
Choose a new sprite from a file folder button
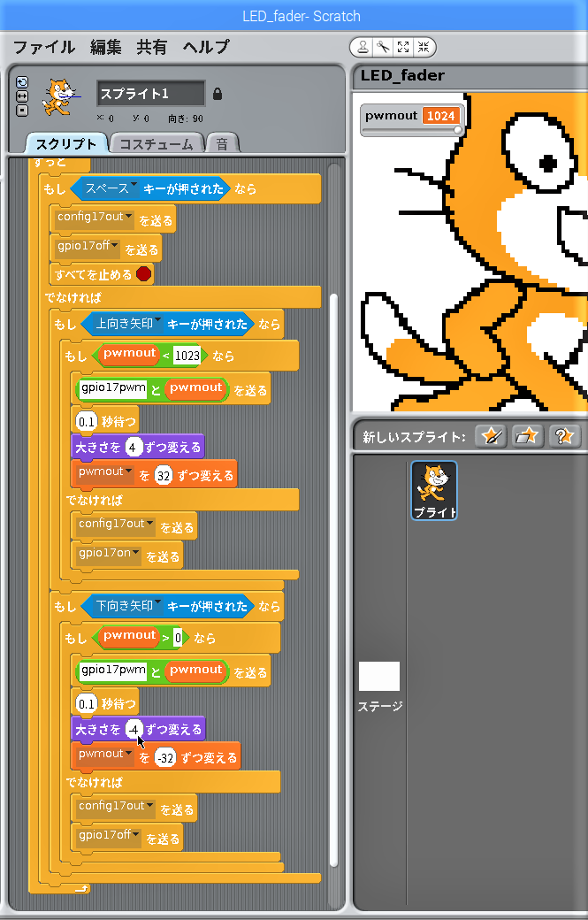click(x=527, y=436)
